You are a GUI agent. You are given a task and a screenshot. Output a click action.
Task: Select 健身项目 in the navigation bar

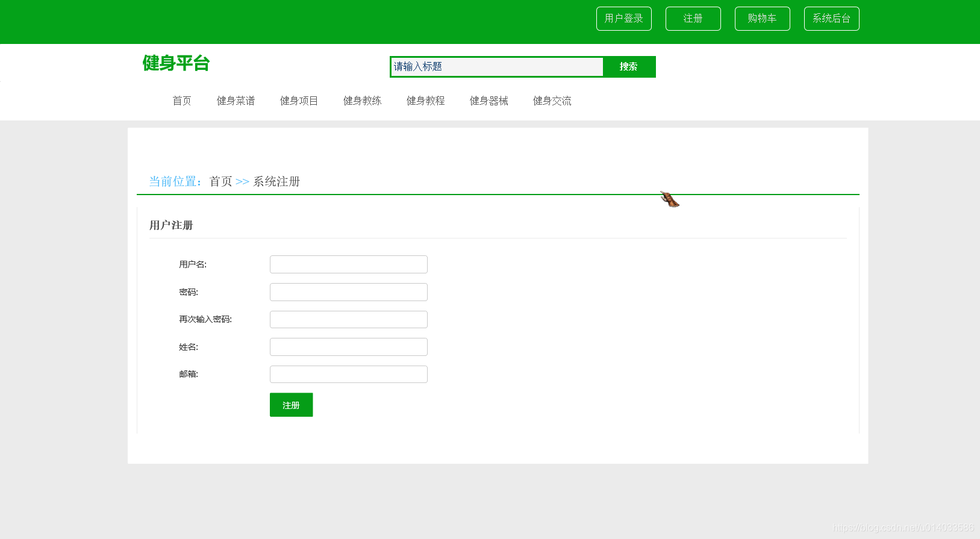(x=299, y=101)
